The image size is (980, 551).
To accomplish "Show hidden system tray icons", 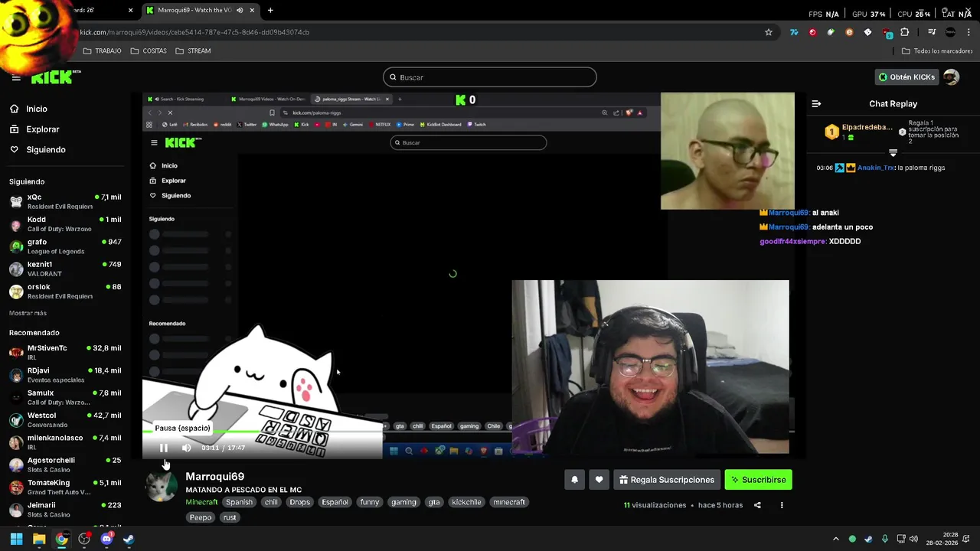I will click(836, 539).
